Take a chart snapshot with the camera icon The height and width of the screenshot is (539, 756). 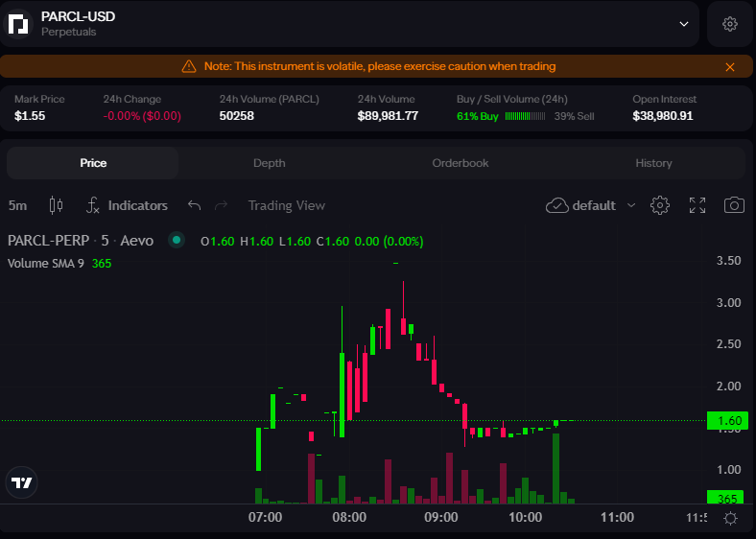(x=734, y=205)
